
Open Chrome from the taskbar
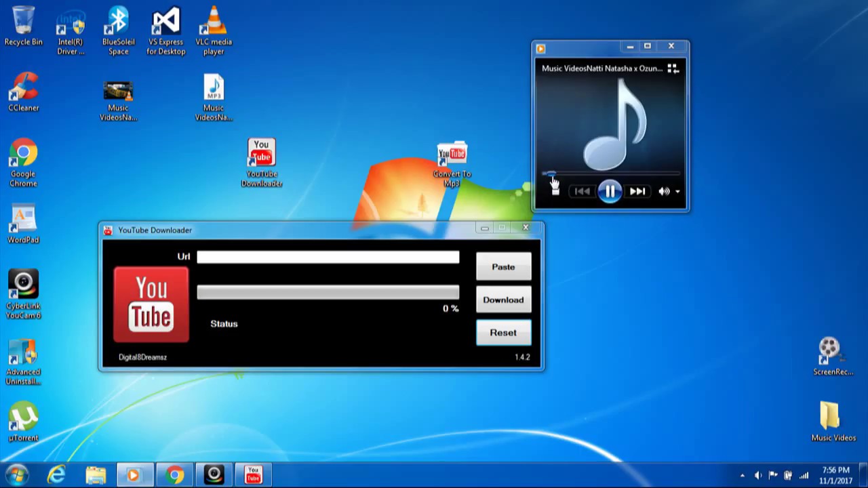(174, 476)
